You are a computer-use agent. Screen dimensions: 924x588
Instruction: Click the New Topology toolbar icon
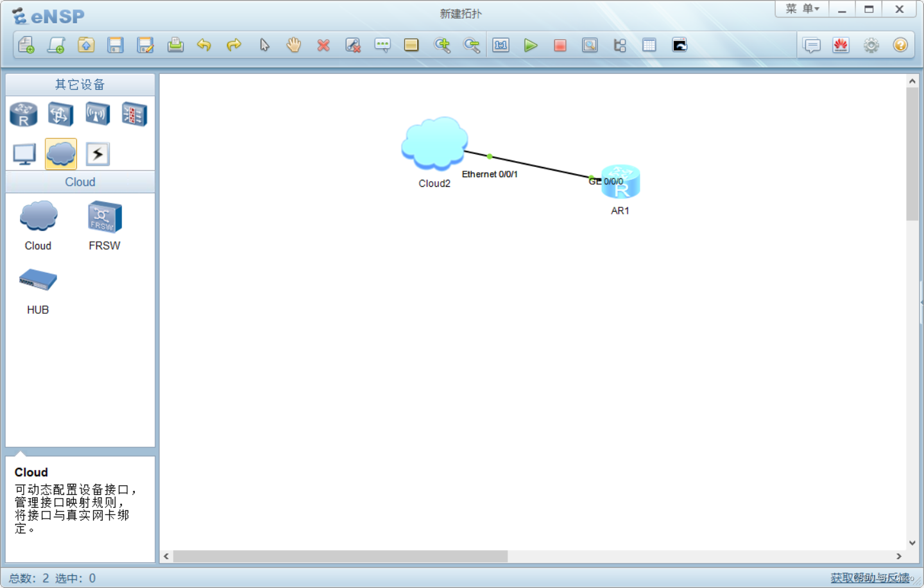tap(26, 45)
